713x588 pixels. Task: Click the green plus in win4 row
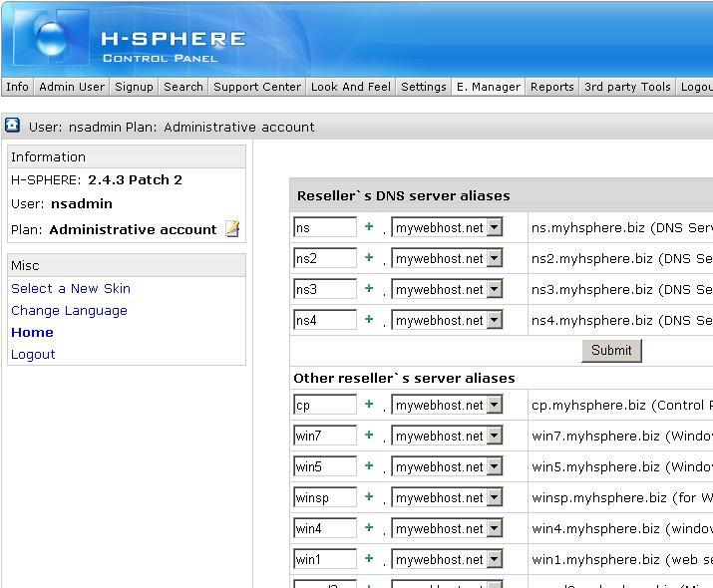369,527
